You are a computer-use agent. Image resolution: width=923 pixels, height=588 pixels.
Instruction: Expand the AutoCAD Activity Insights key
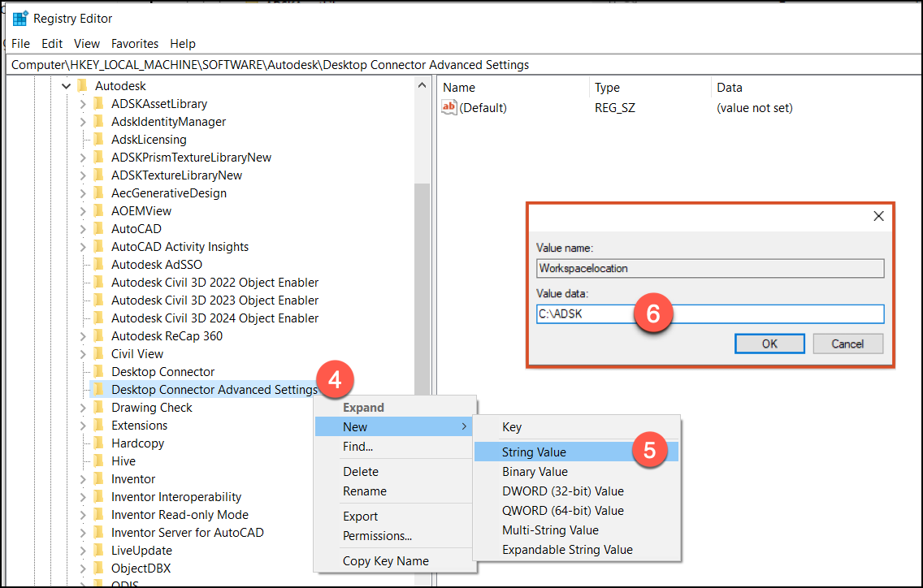tap(83, 247)
